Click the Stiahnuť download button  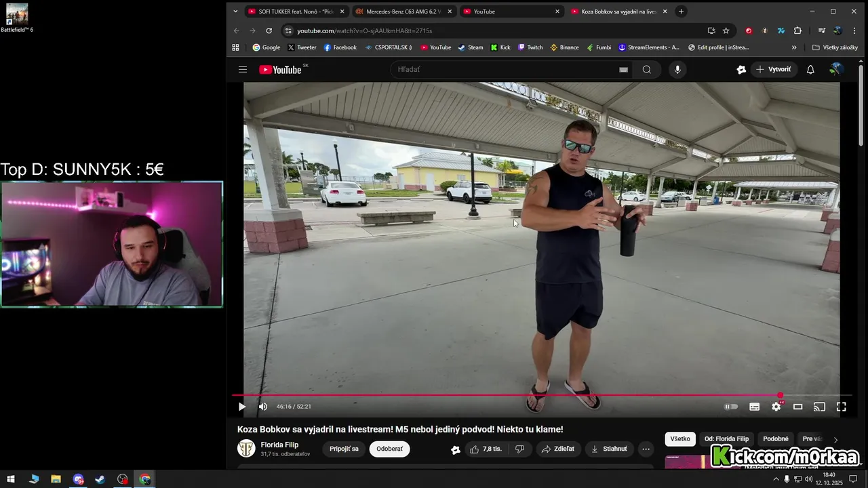pyautogui.click(x=609, y=449)
